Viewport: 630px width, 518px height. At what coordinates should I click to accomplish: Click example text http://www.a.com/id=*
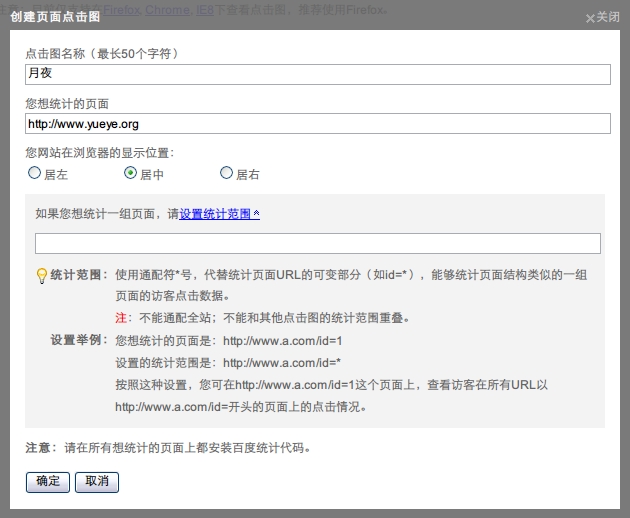click(282, 363)
